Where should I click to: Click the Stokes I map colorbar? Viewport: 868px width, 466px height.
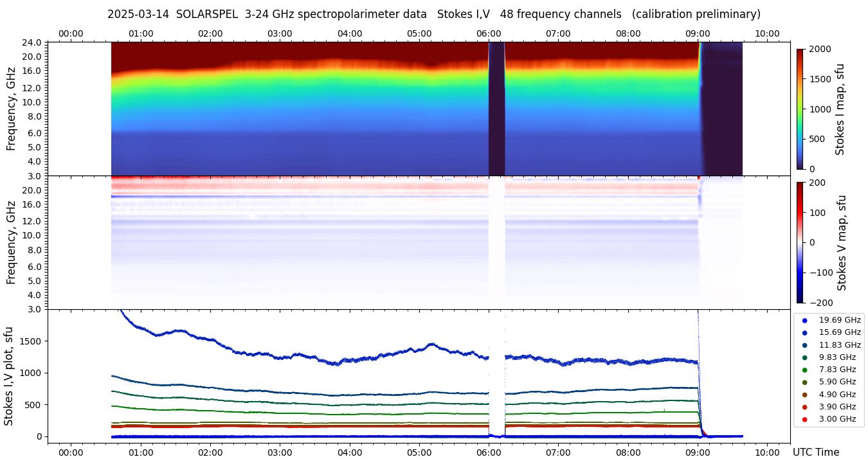click(x=800, y=109)
